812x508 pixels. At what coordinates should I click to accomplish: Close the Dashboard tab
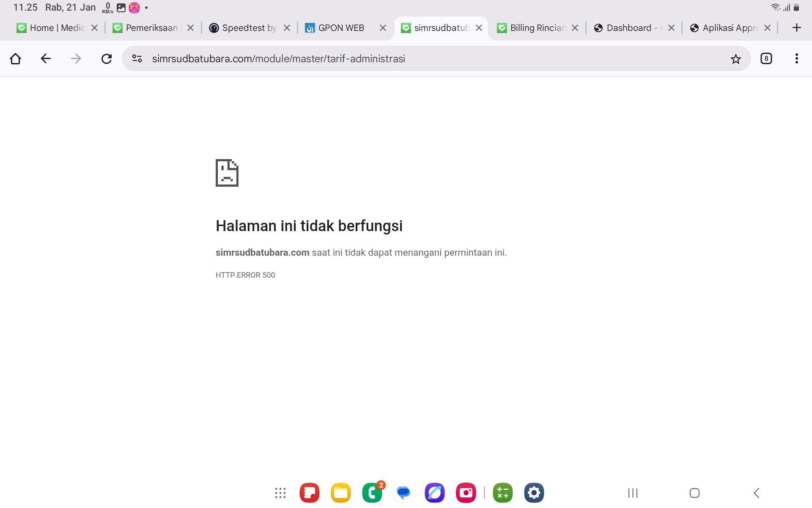tap(672, 28)
